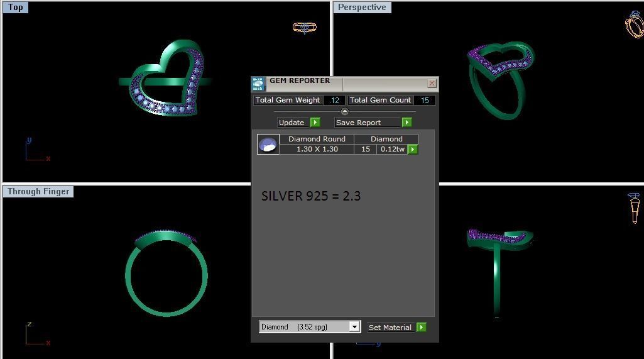The height and width of the screenshot is (359, 644).
Task: Click the green arrow beside 0.12tw
Action: 413,149
